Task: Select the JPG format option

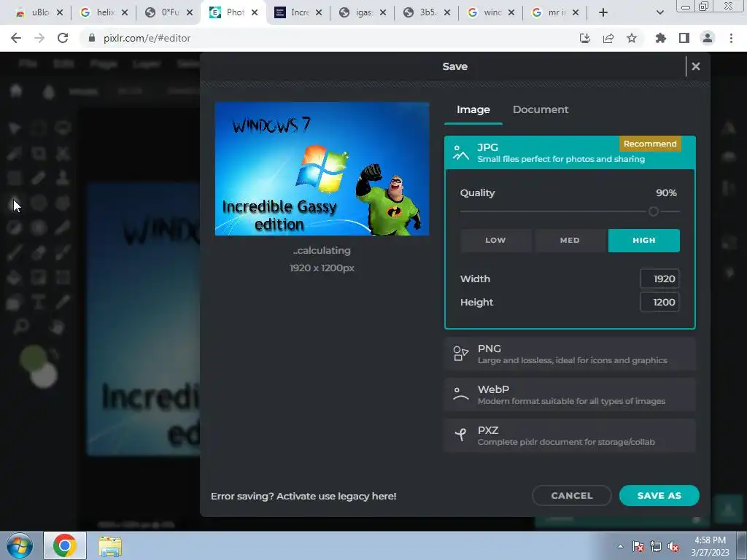Action: click(570, 152)
